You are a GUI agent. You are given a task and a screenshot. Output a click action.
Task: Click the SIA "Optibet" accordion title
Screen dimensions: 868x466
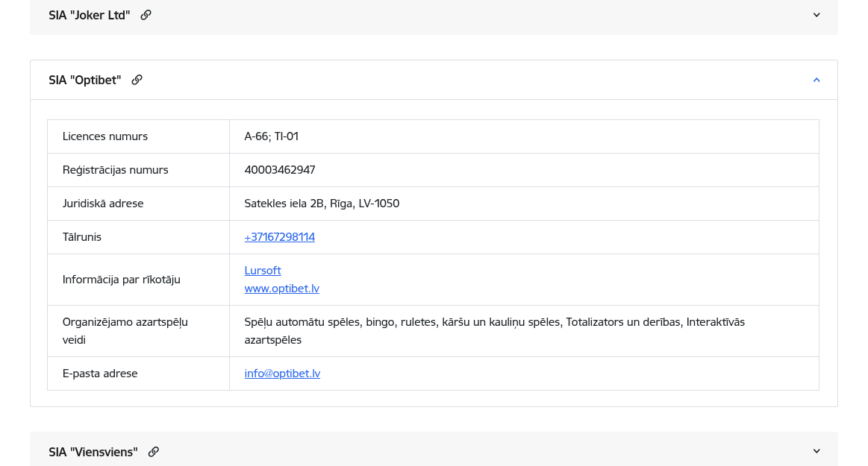[x=84, y=81]
